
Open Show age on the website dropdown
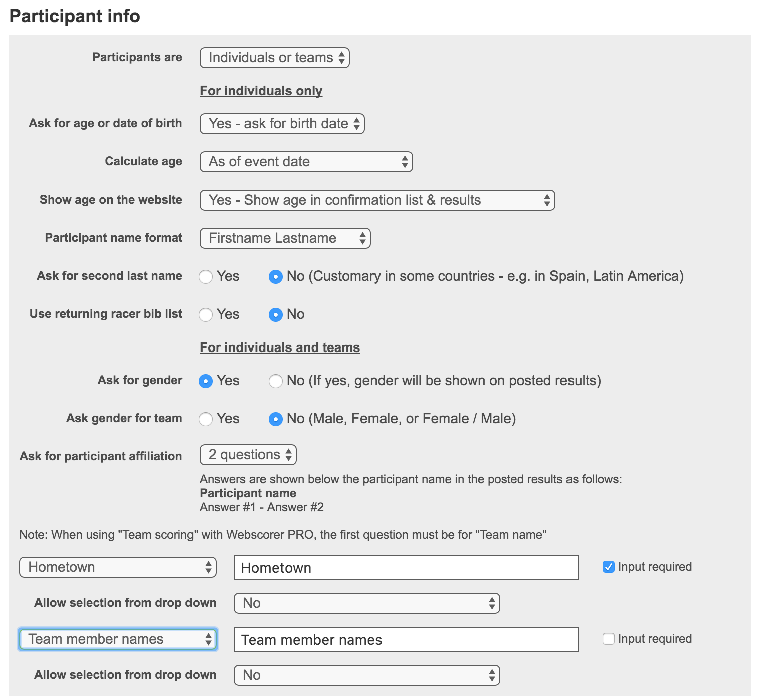point(377,200)
